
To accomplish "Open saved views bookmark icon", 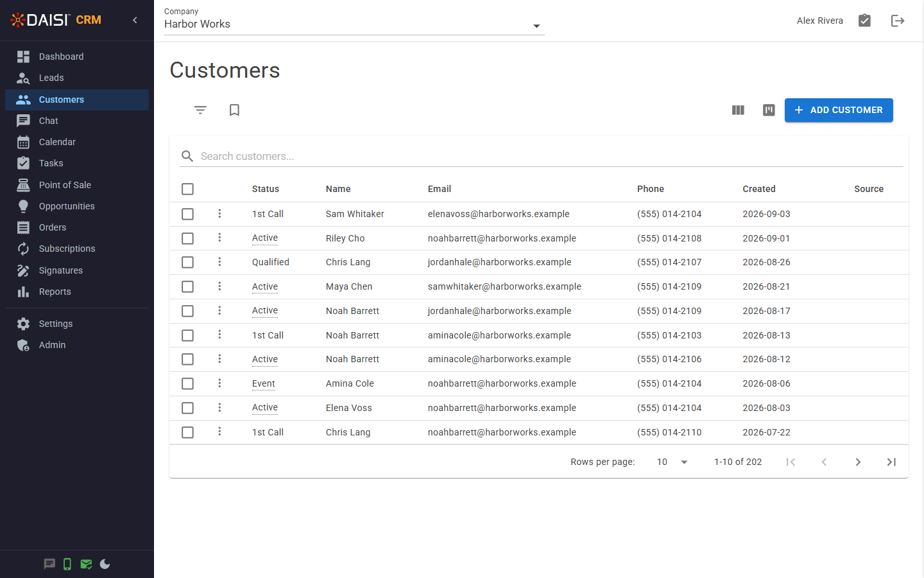I will [234, 110].
